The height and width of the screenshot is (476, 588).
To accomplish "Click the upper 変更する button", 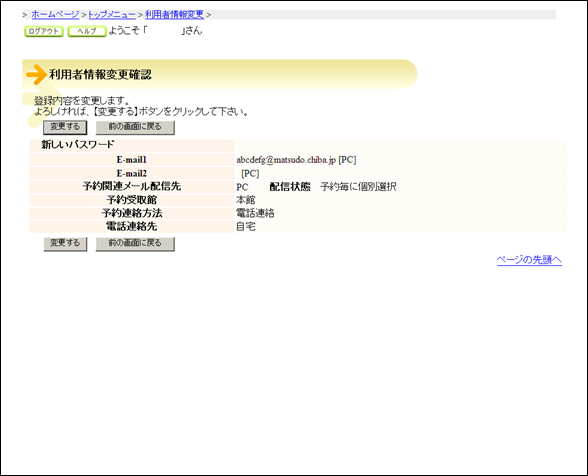I will (65, 127).
